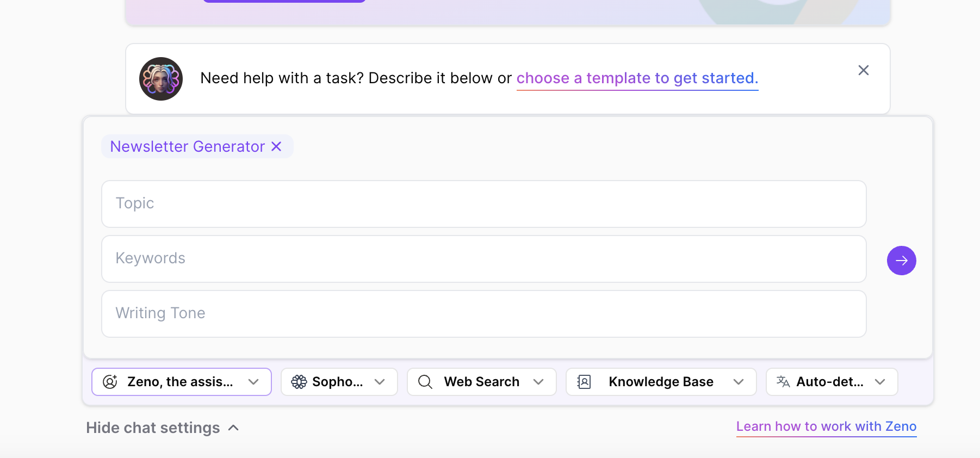Click the purple send arrow button

pyautogui.click(x=901, y=261)
